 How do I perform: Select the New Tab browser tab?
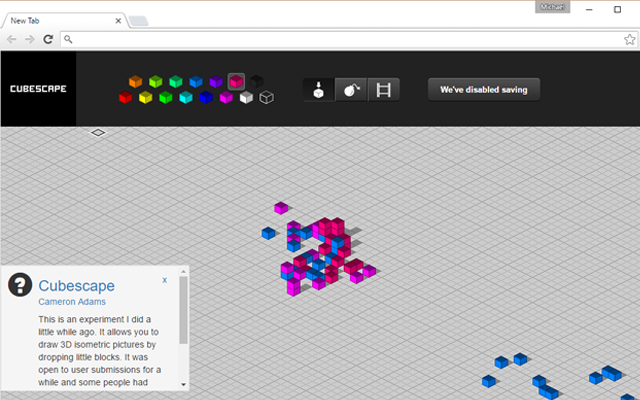pos(64,21)
